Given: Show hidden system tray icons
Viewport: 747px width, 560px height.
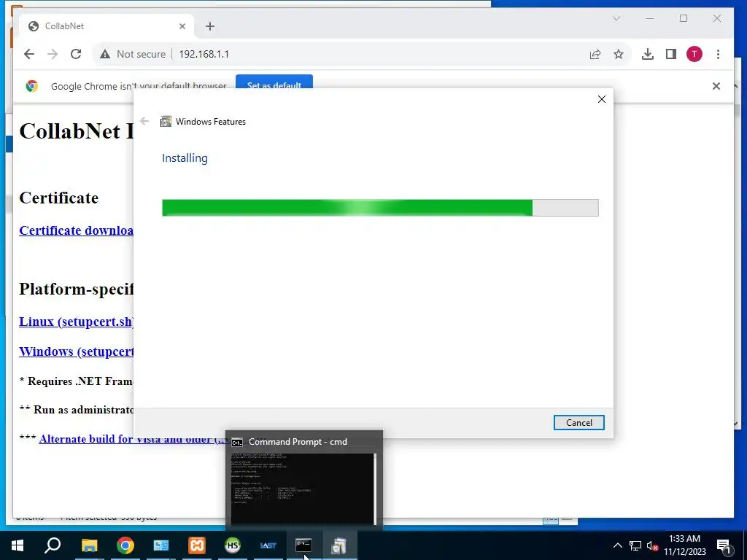Looking at the screenshot, I should [x=617, y=545].
